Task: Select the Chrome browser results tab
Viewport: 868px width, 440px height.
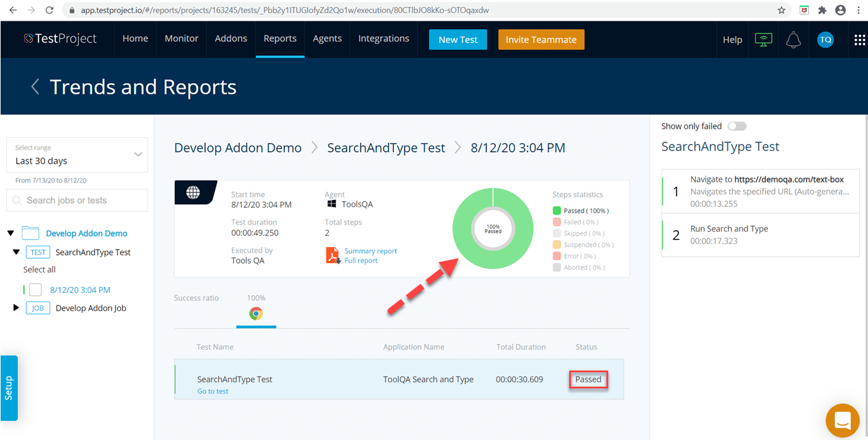Action: pos(256,314)
